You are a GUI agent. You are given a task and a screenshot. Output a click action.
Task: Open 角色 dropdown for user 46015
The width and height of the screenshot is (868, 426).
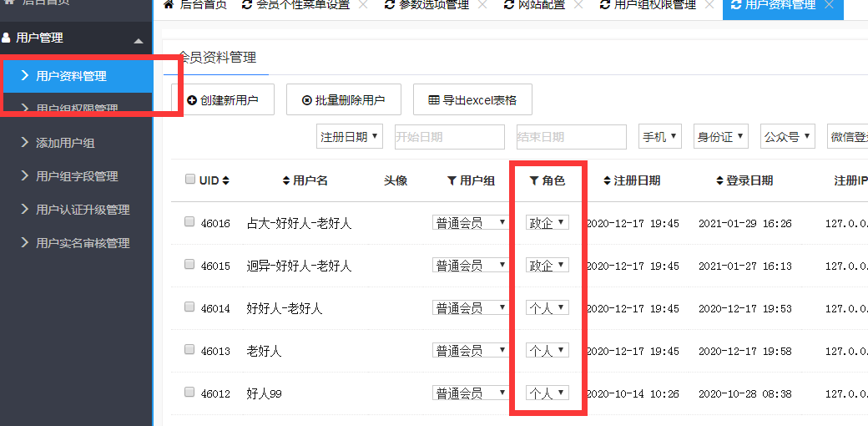point(548,265)
